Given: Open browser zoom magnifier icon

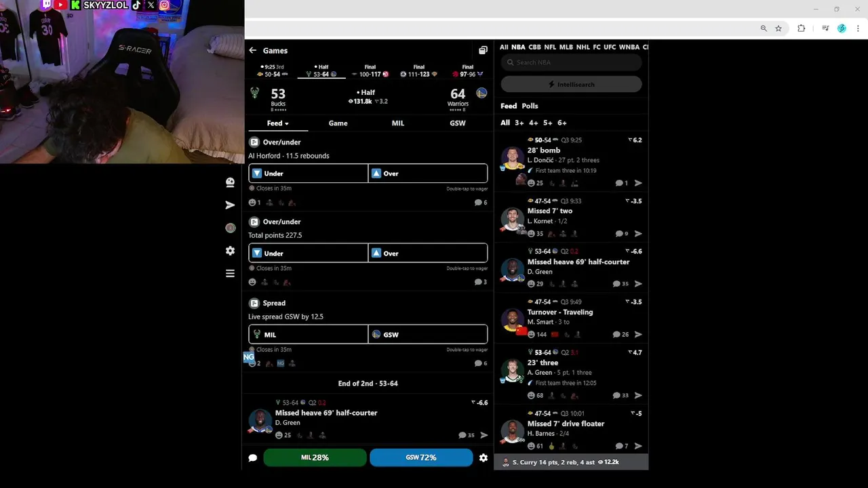Looking at the screenshot, I should tap(764, 28).
